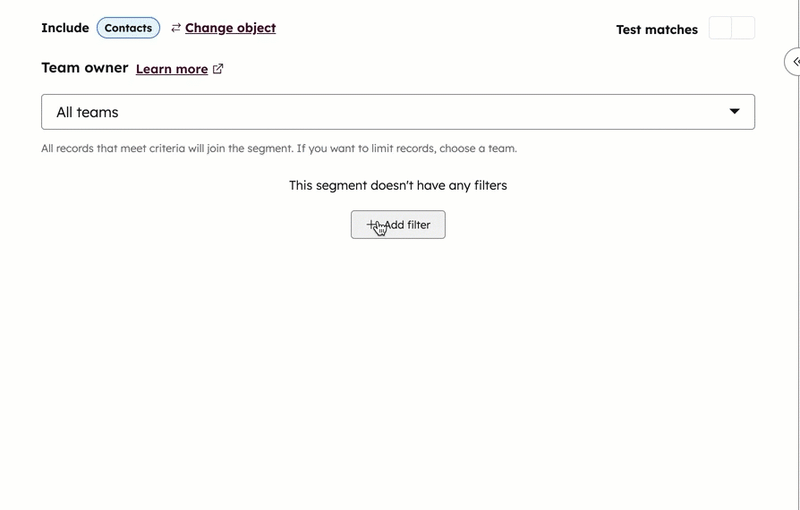The height and width of the screenshot is (510, 800).
Task: Click the external link icon after Learn more
Action: pyautogui.click(x=218, y=69)
